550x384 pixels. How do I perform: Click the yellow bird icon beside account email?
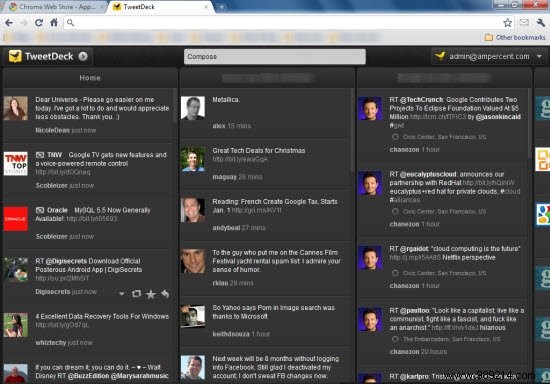[440, 56]
